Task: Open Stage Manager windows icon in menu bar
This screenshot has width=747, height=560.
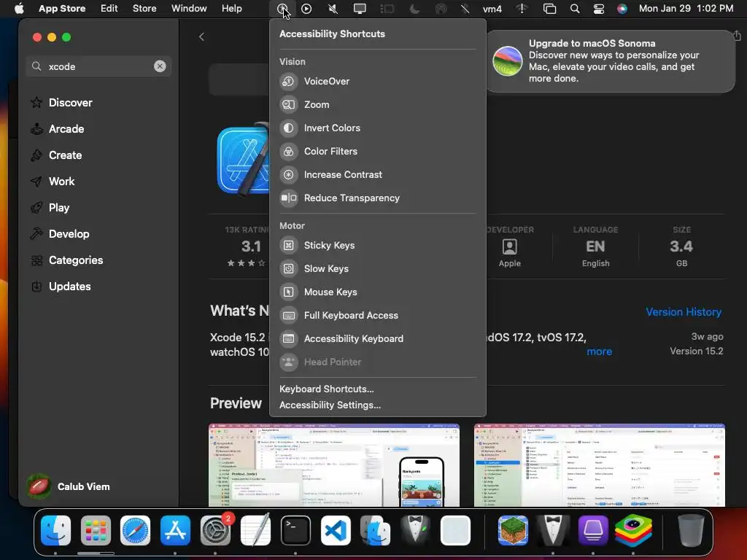Action: (550, 9)
